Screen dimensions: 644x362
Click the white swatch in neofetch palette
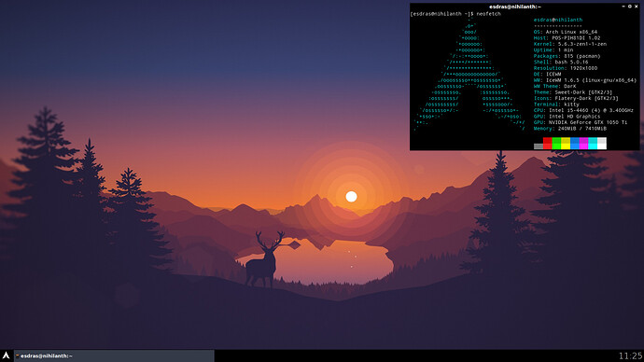tap(602, 144)
